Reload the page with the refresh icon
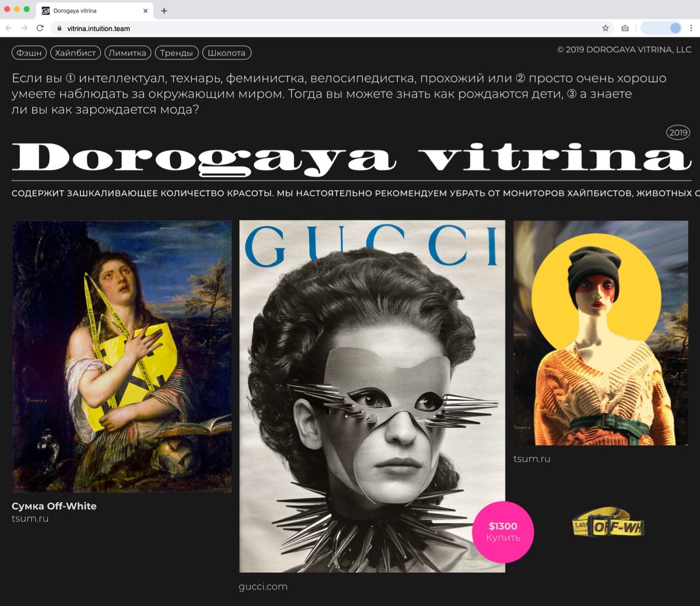 40,28
